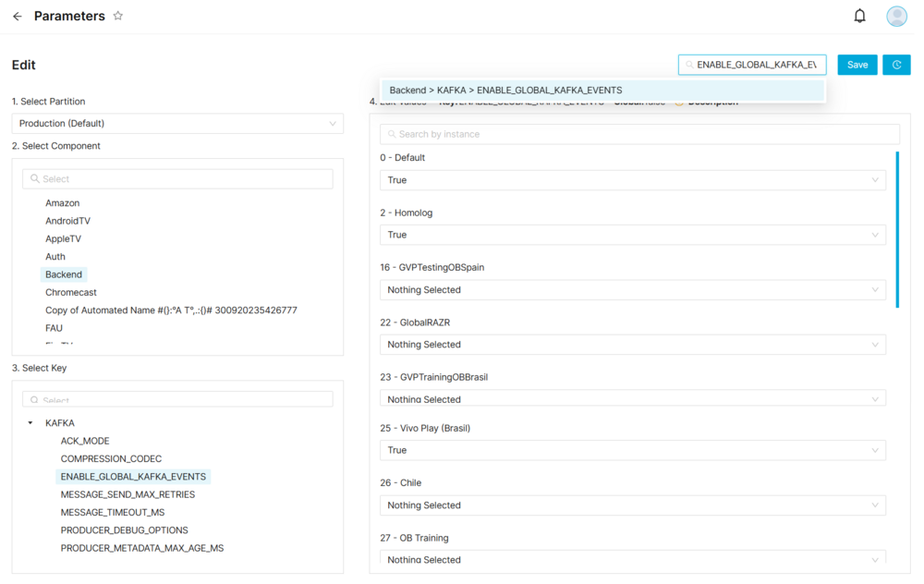The width and height of the screenshot is (924, 584).
Task: Click the blue scrollbar in values panel
Action: (x=897, y=229)
